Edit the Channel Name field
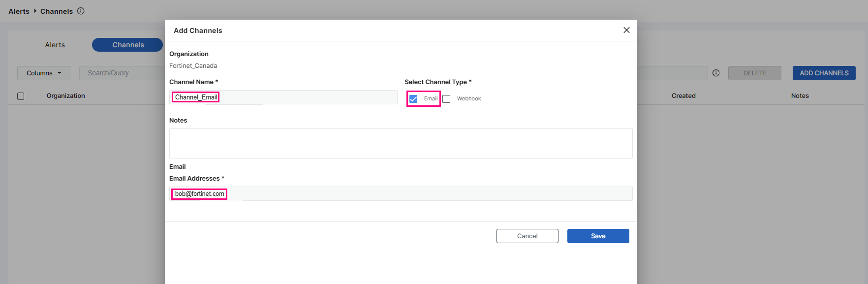This screenshot has width=868, height=284. 305,97
